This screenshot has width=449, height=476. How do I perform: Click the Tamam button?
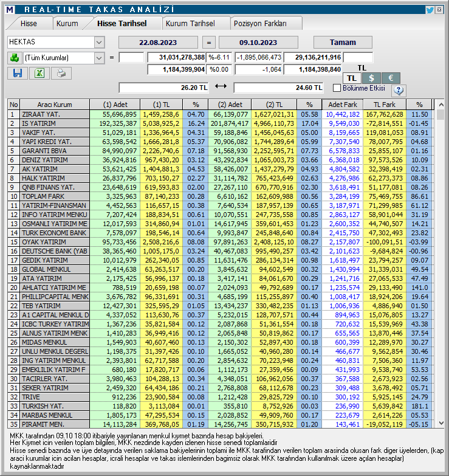pyautogui.click(x=343, y=42)
